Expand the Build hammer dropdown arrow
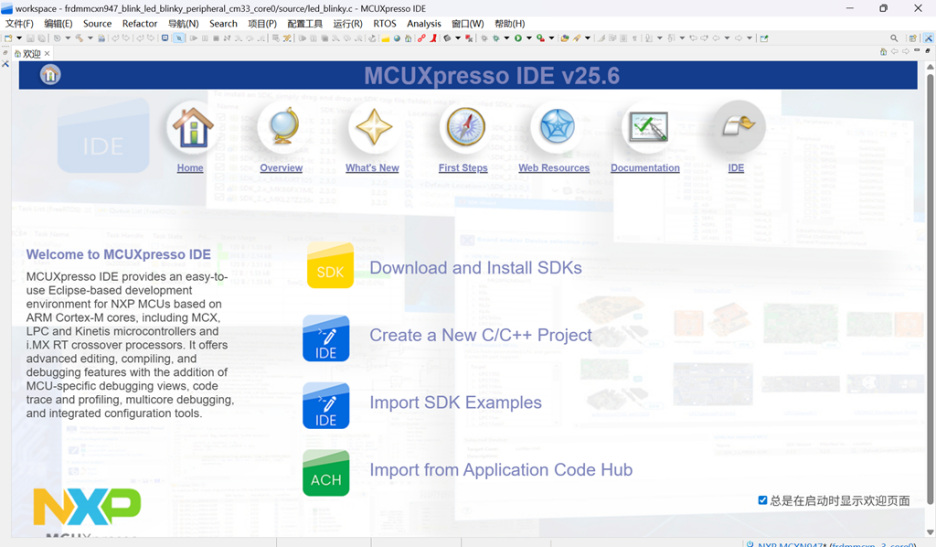This screenshot has width=936, height=547. click(90, 38)
